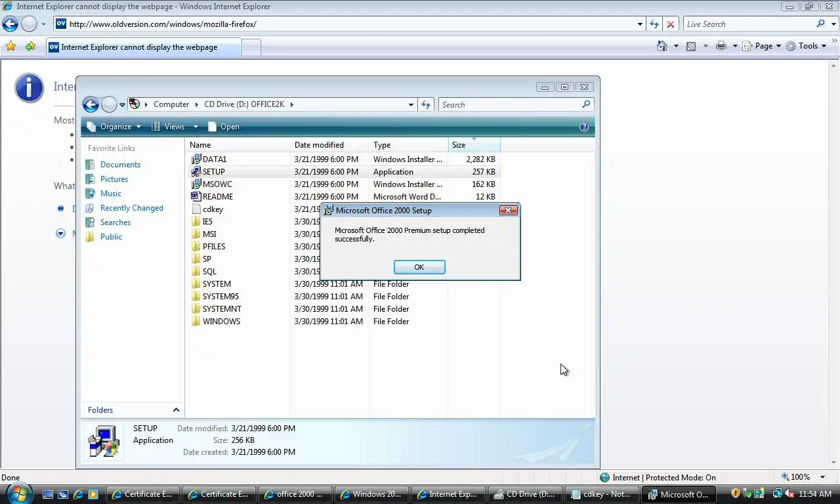This screenshot has width=840, height=504.
Task: Click the 'cdkey - Not...' taskbar button
Action: [602, 494]
